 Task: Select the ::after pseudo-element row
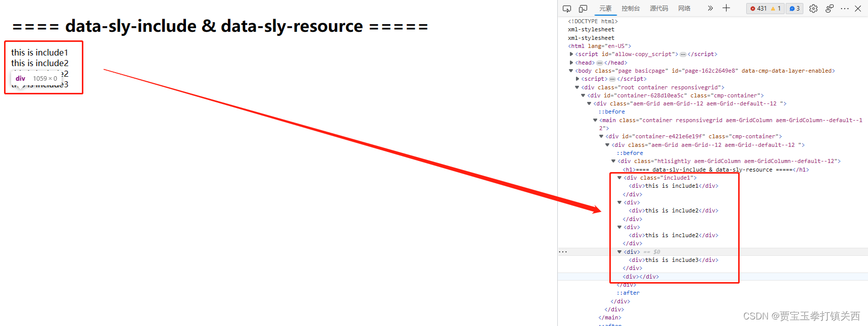[628, 293]
